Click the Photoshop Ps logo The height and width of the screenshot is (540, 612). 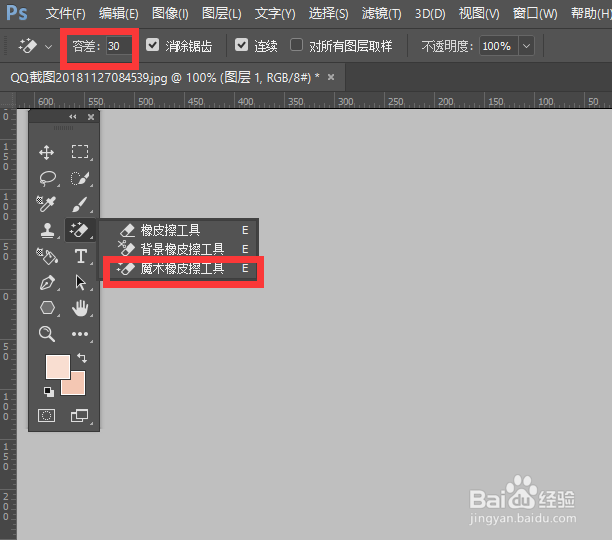click(x=17, y=13)
